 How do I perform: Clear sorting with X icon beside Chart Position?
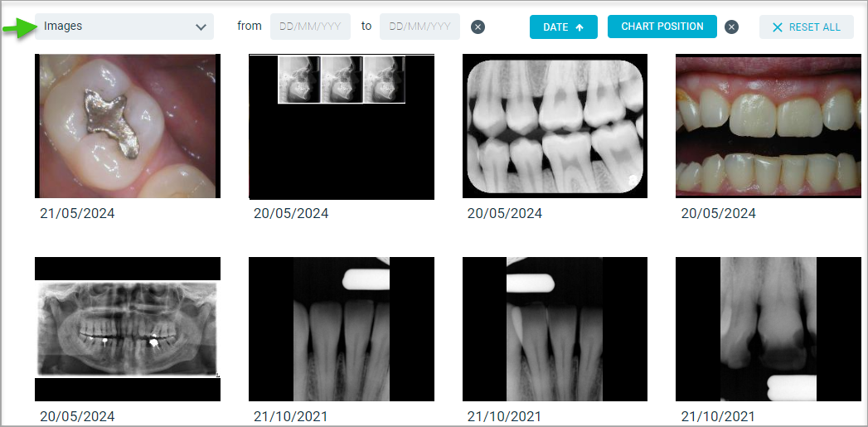(x=732, y=27)
